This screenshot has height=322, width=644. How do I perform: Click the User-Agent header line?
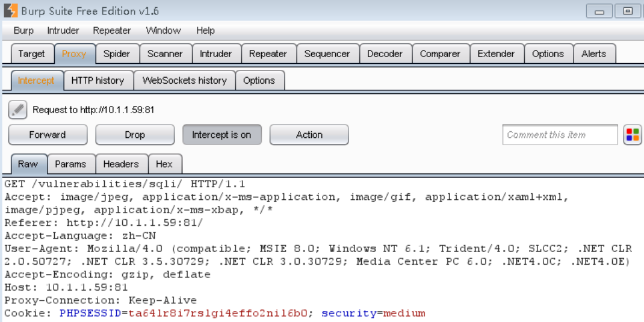[317, 255]
